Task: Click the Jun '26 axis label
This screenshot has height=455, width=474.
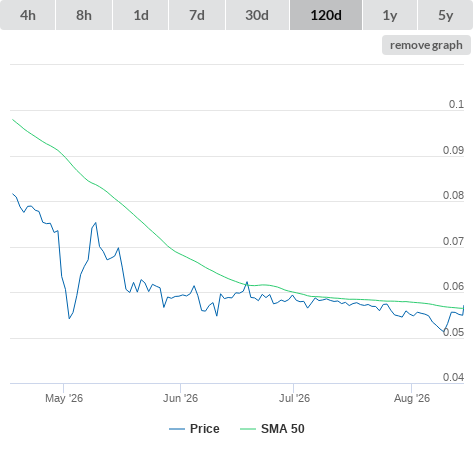Action: [x=180, y=398]
